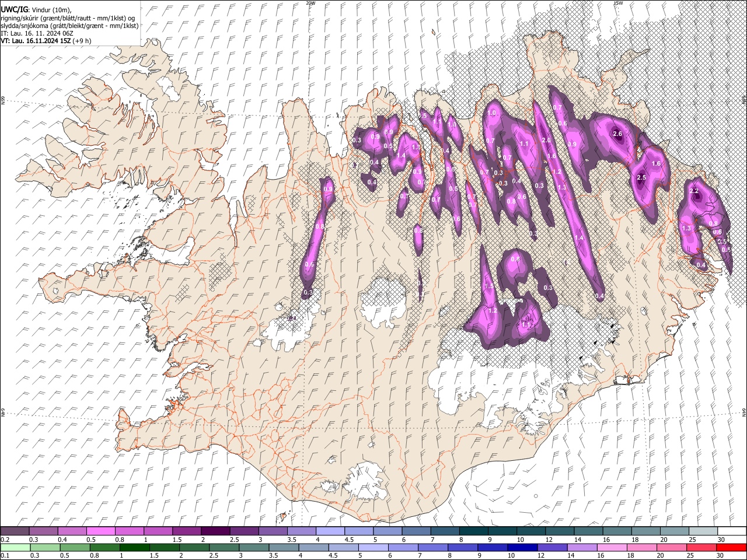Select the rain legend swatch between 2.5 and 3
747x560 pixels.
[x=224, y=547]
